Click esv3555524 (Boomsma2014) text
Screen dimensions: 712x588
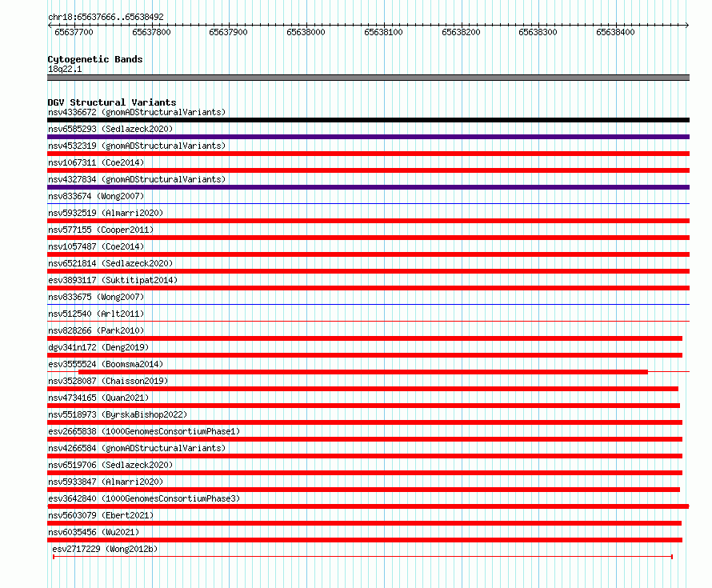pos(106,364)
